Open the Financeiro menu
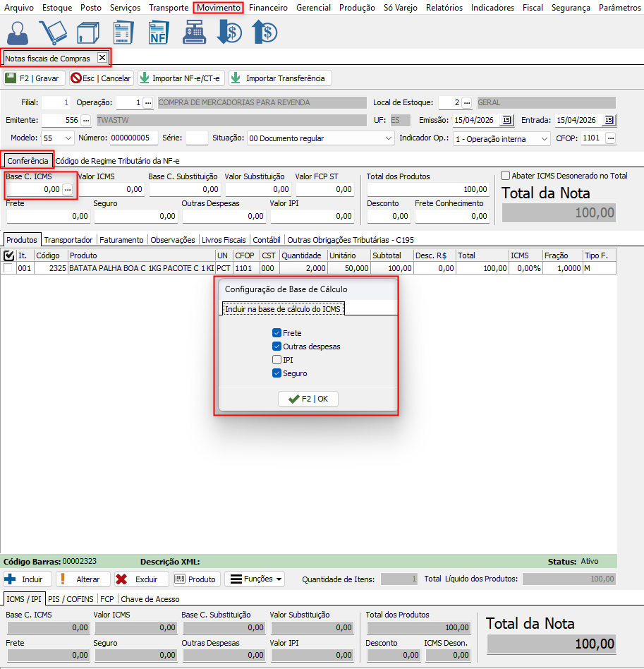The width and height of the screenshot is (644, 669). pos(269,8)
